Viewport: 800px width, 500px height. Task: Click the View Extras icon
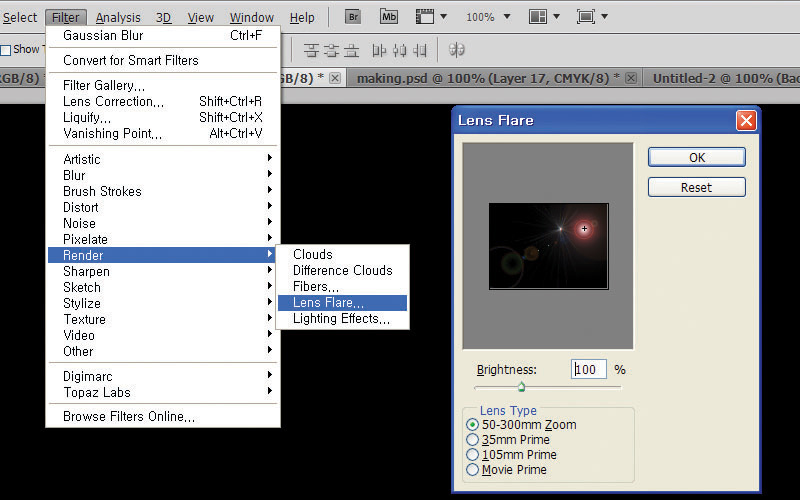tap(426, 17)
